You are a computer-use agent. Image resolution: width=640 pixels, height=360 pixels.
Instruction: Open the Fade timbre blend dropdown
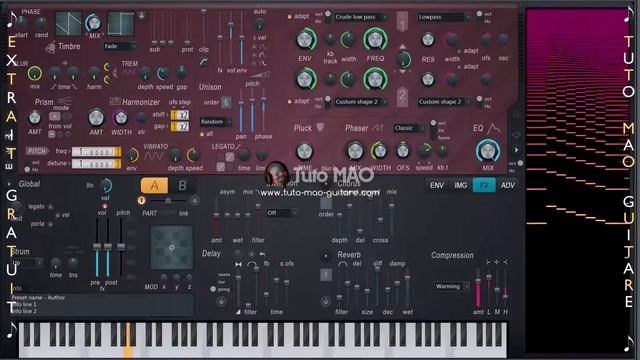pos(120,47)
